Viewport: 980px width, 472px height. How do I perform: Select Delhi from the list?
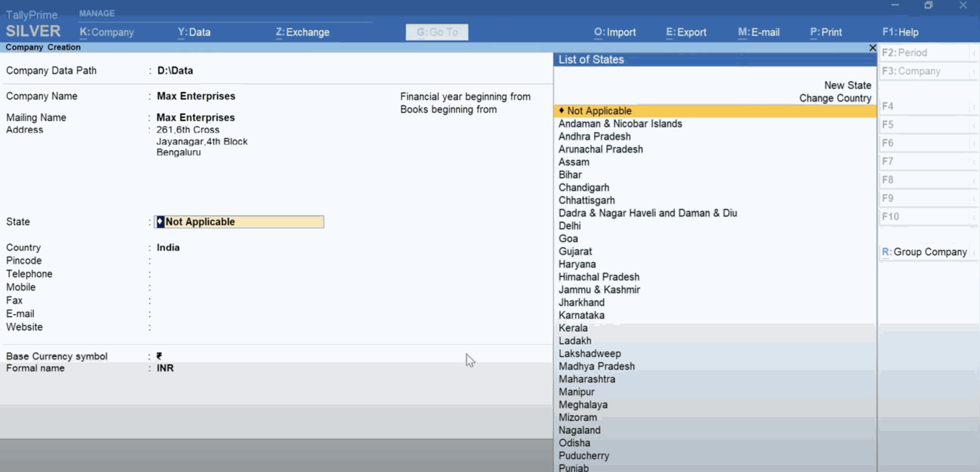coord(570,226)
